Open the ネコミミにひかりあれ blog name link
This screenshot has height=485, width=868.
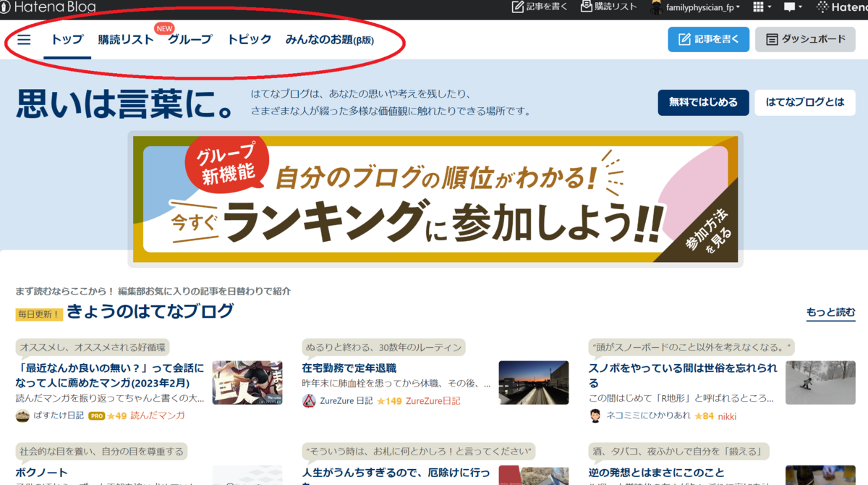pyautogui.click(x=649, y=416)
